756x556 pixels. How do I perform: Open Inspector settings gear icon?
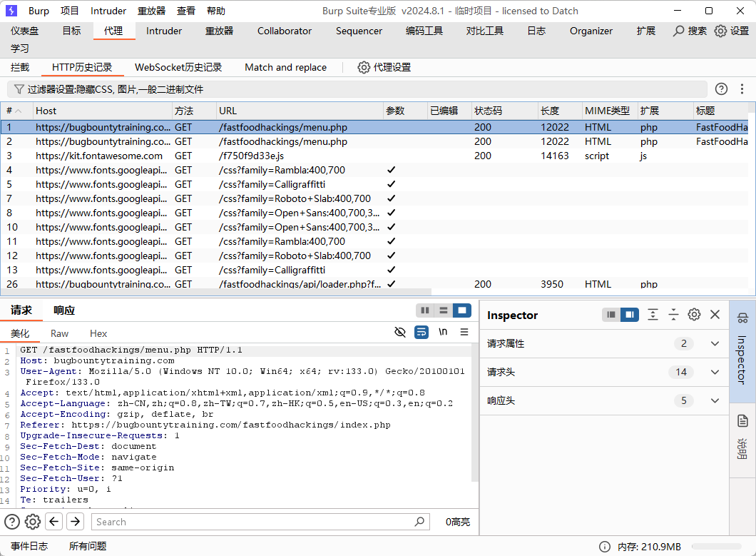click(694, 315)
